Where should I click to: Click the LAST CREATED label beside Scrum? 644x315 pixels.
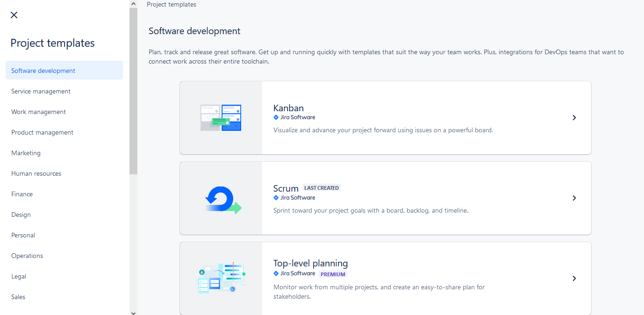coord(321,187)
